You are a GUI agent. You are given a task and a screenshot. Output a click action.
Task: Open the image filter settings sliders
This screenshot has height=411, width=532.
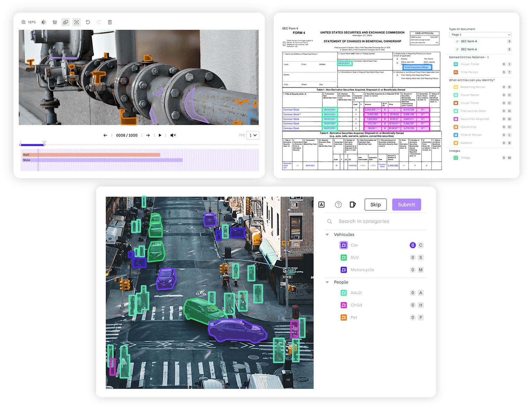click(x=54, y=22)
